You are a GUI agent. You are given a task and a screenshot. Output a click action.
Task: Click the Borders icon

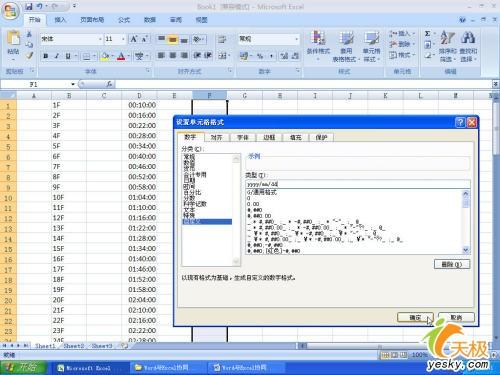coord(86,56)
